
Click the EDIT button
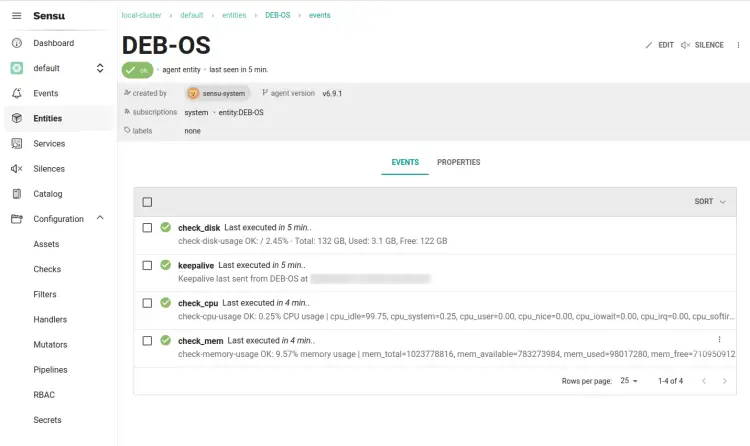pos(659,45)
